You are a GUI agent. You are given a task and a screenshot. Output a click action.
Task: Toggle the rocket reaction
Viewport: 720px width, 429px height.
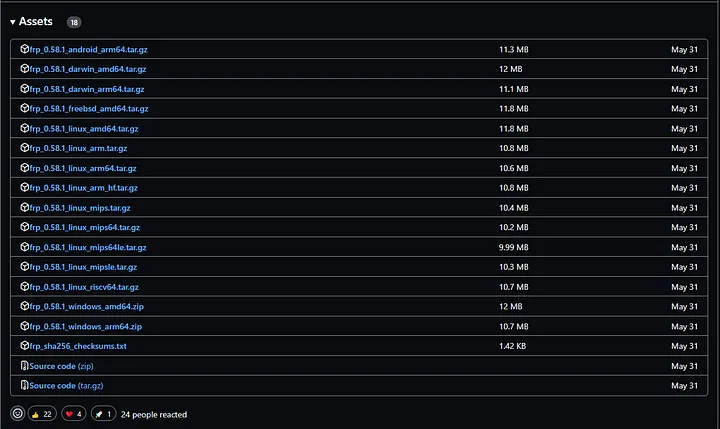(x=102, y=413)
